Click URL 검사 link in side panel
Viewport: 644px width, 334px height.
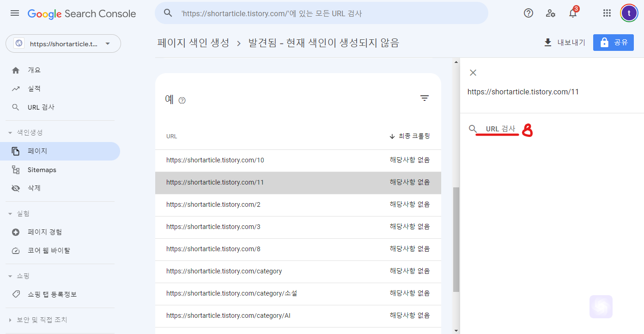coord(500,129)
